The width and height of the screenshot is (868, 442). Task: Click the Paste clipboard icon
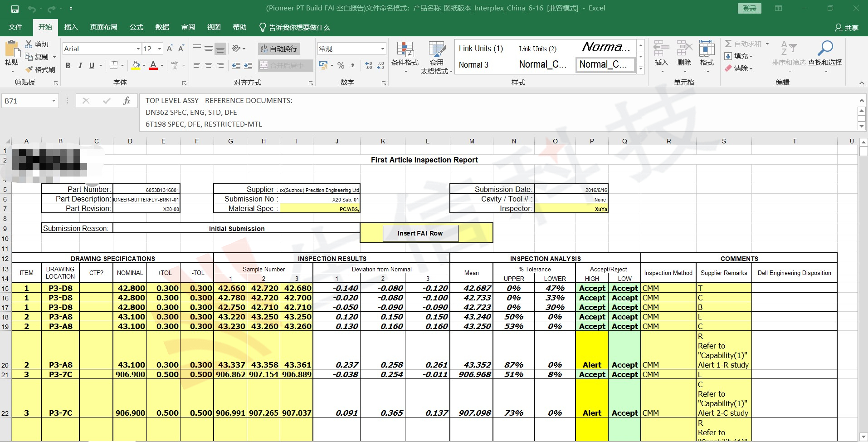pos(11,49)
